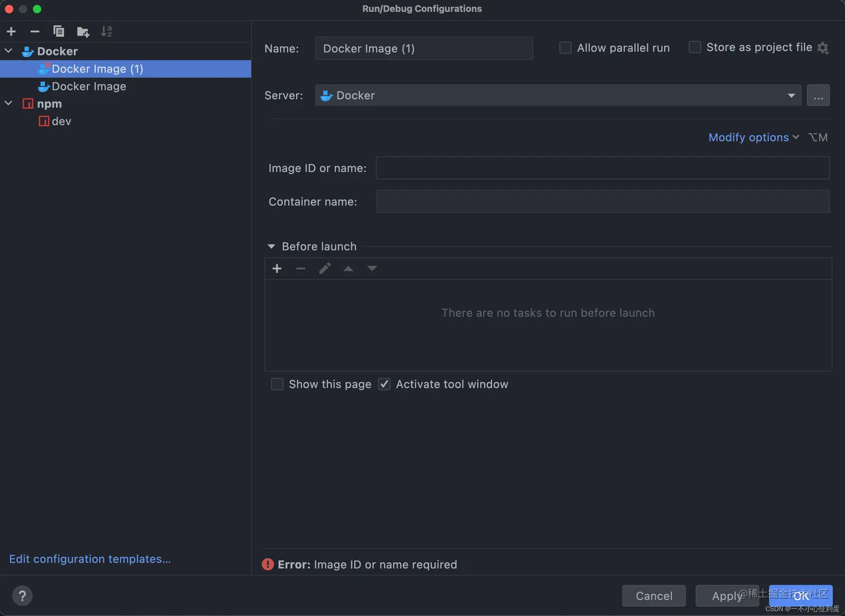Move the before launch task down
This screenshot has width=845, height=616.
(x=372, y=269)
